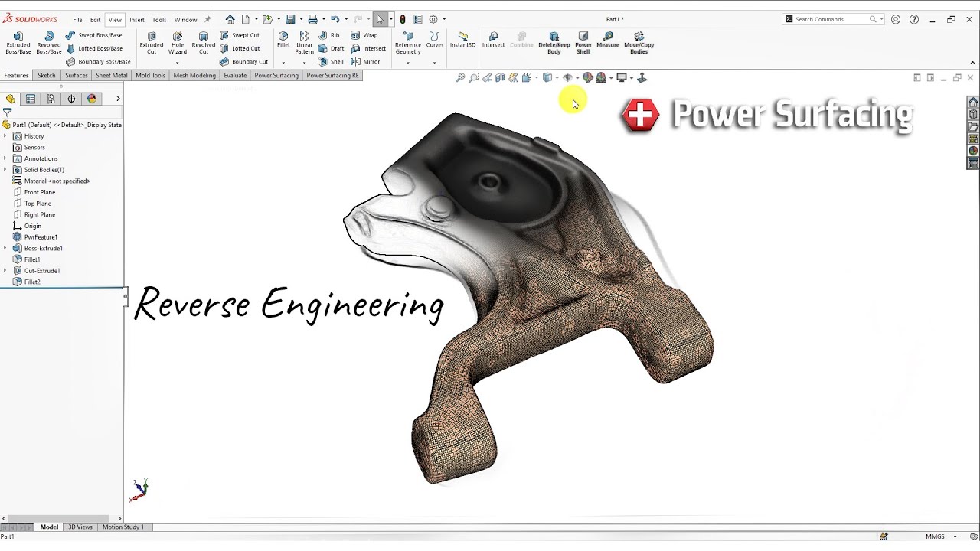This screenshot has width=980, height=551.
Task: Click the Rib feature tool
Action: [329, 35]
